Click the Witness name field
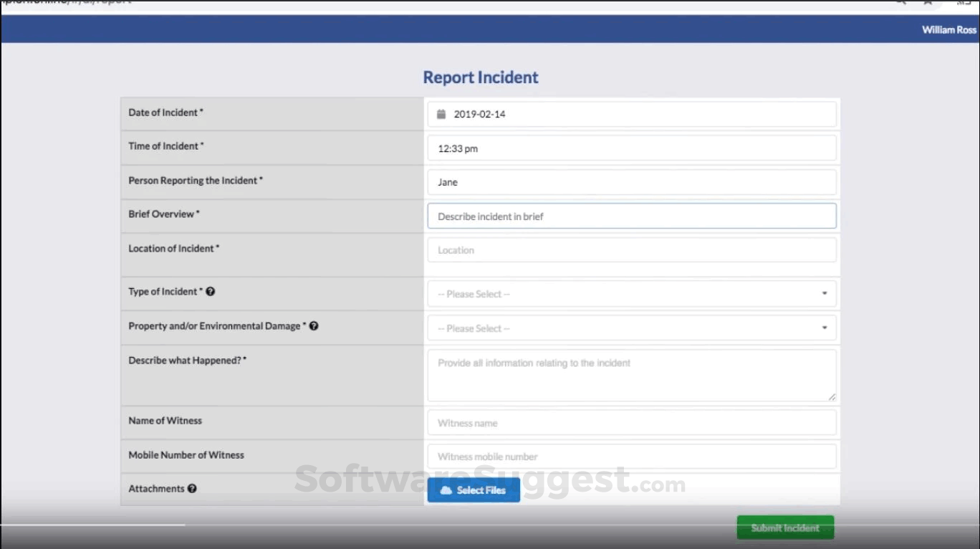Viewport: 980px width, 549px height. tap(631, 422)
